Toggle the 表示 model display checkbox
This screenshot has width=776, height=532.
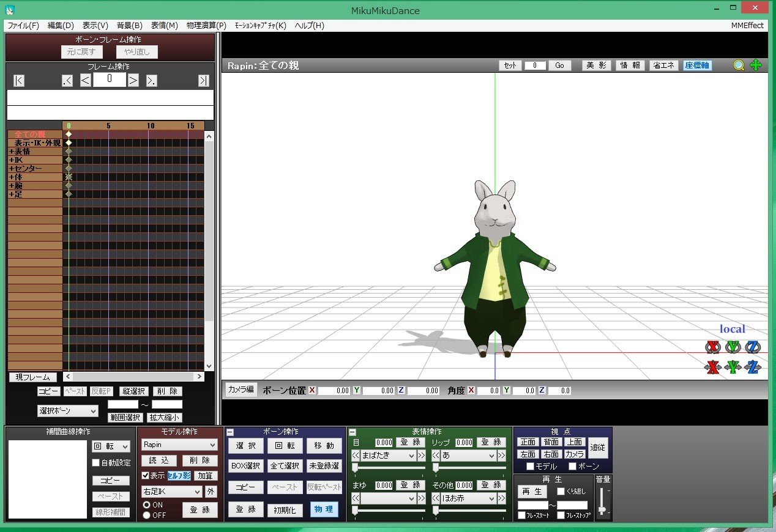145,475
